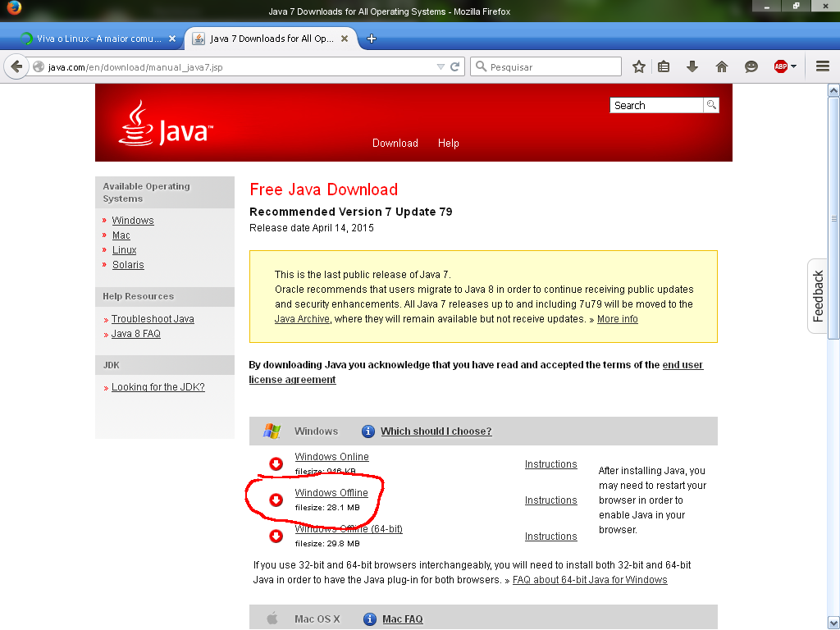Image resolution: width=840 pixels, height=630 pixels.
Task: Follow the More info link
Action: (x=617, y=319)
